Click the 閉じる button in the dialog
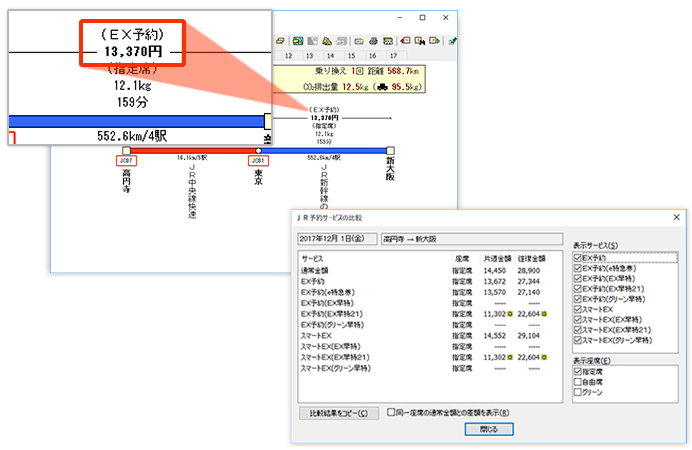Image resolution: width=692 pixels, height=450 pixels. point(489,429)
